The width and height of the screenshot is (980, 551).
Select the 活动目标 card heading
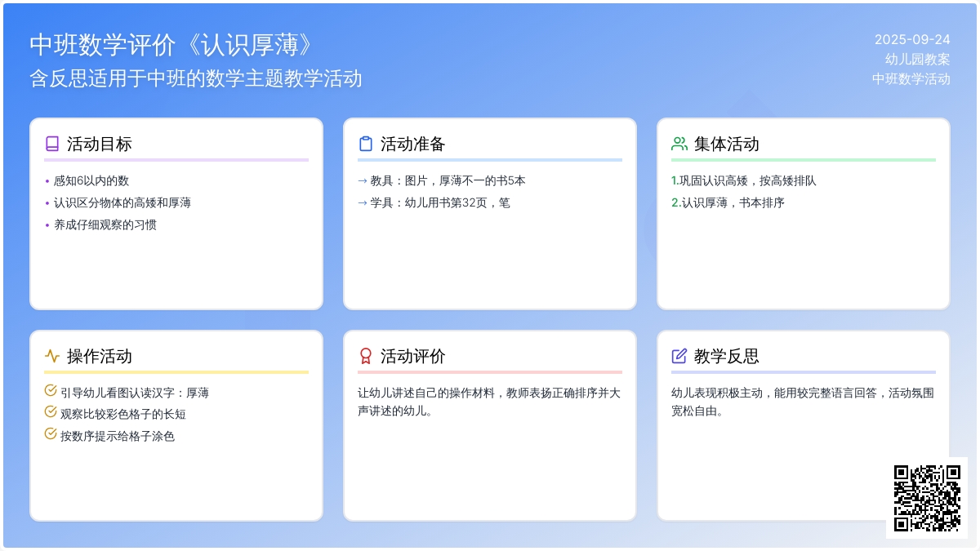(x=99, y=144)
